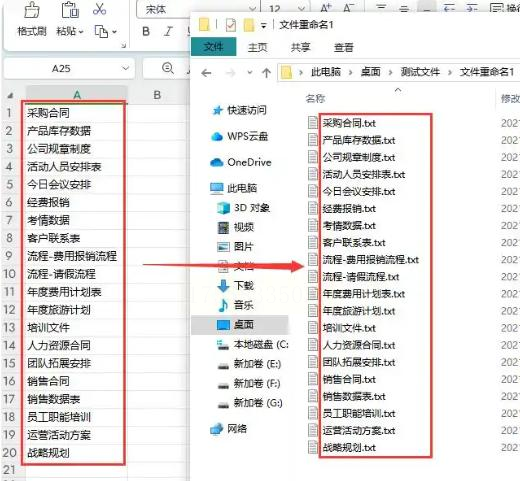Switch to the 查看 tab
The image size is (520, 481).
click(x=343, y=47)
